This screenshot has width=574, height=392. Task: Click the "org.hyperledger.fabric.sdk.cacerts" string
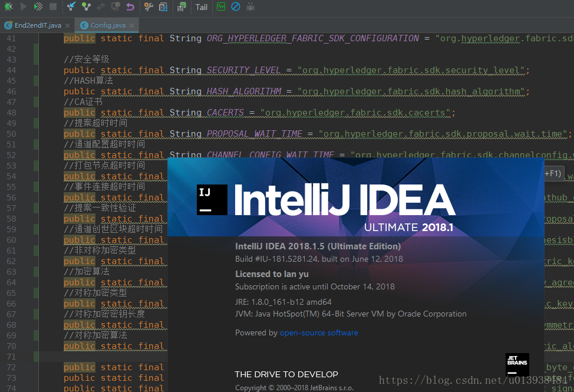point(355,113)
